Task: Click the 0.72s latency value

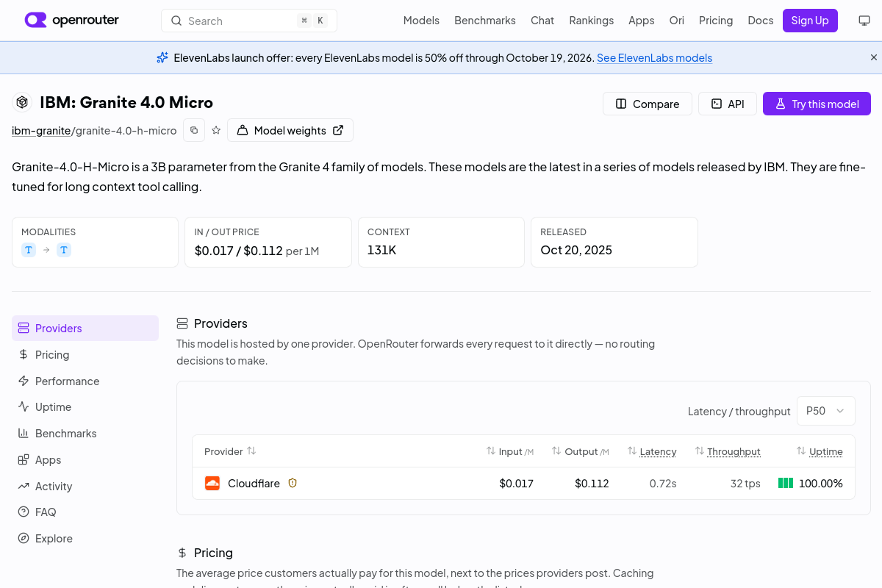Action: coord(663,484)
